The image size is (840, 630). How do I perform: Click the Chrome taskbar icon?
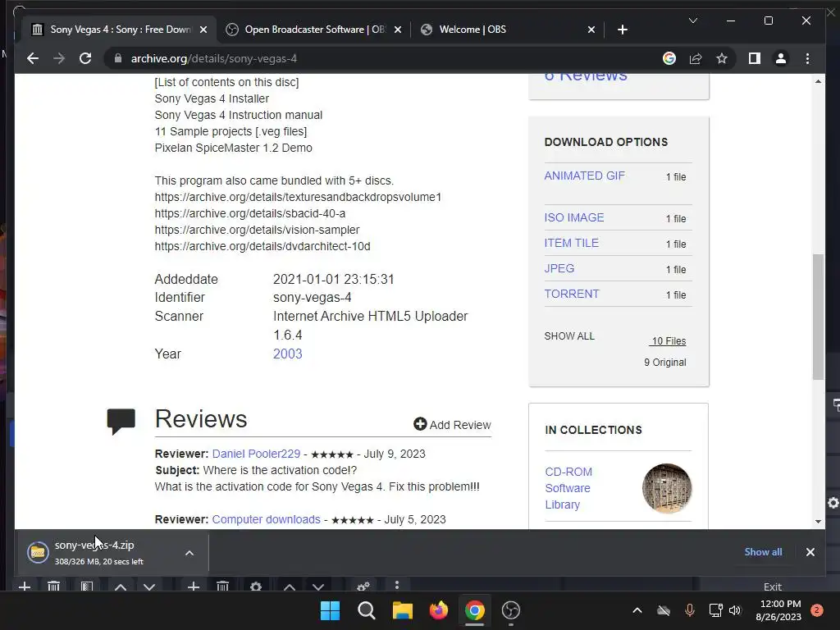pos(475,610)
